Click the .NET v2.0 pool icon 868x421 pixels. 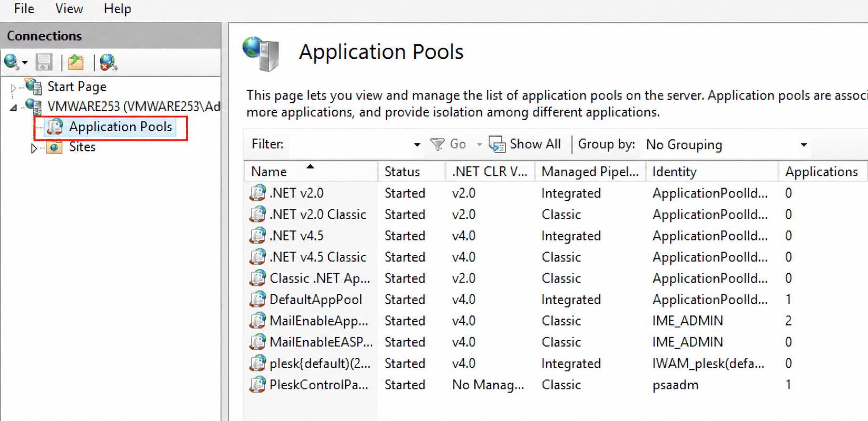click(x=258, y=193)
